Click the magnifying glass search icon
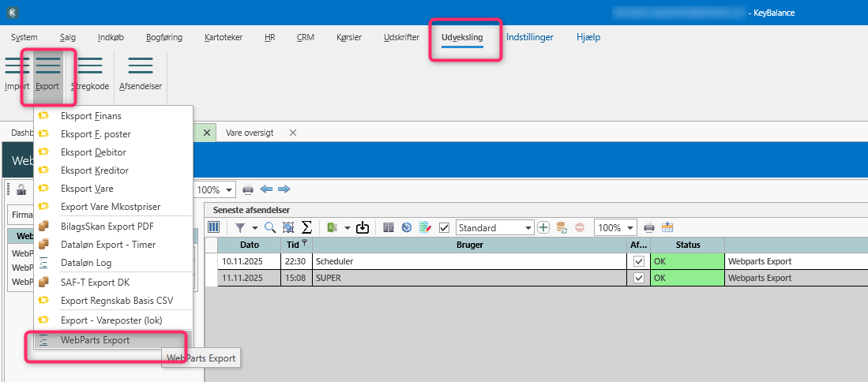 270,227
